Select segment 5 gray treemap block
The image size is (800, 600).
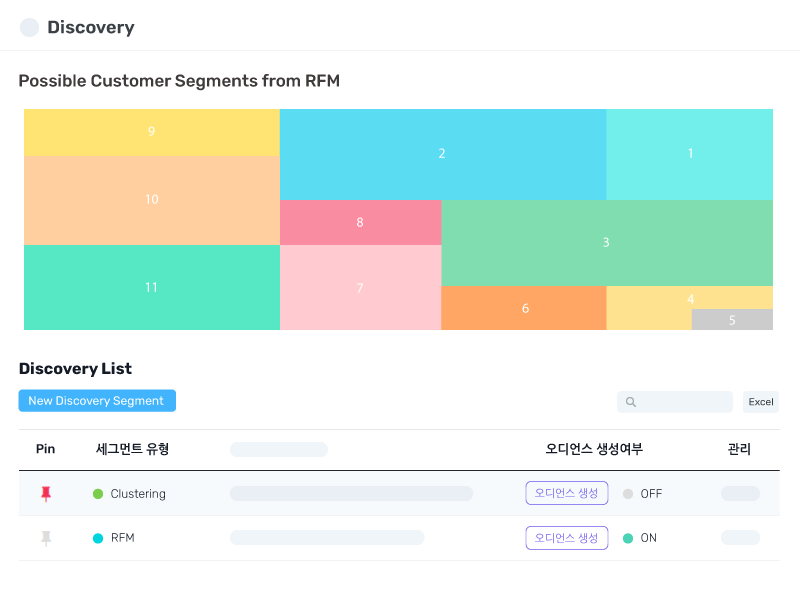[x=732, y=320]
